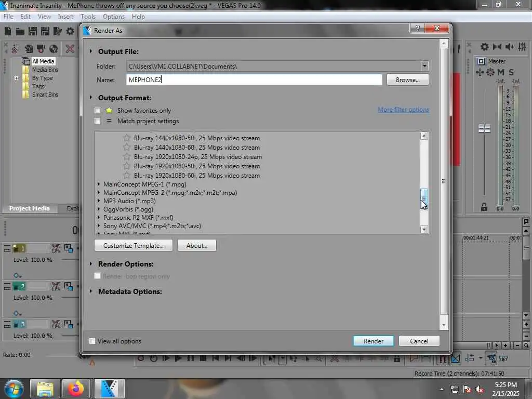Viewport: 532px width, 399px height.
Task: Click the Windows Start orb
Action: pos(14,389)
